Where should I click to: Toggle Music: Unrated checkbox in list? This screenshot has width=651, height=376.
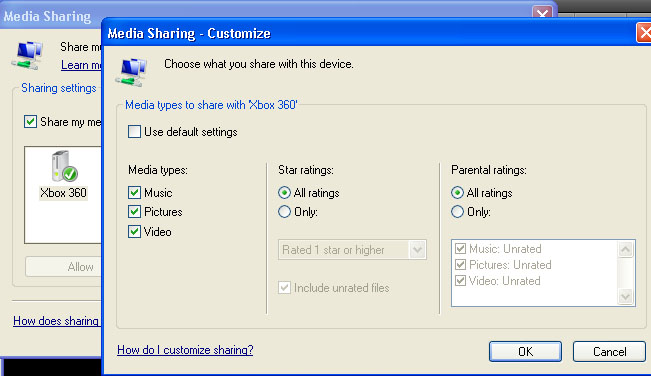pos(460,249)
